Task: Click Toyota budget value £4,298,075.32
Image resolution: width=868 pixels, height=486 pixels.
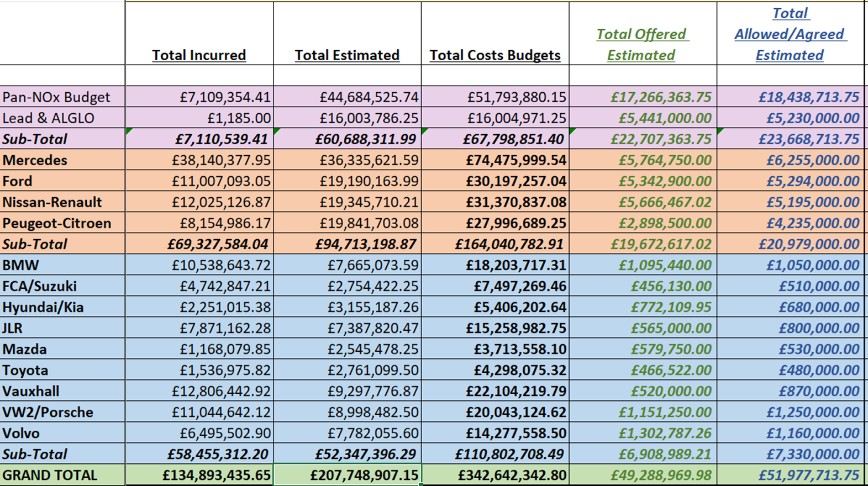Action: pyautogui.click(x=496, y=370)
